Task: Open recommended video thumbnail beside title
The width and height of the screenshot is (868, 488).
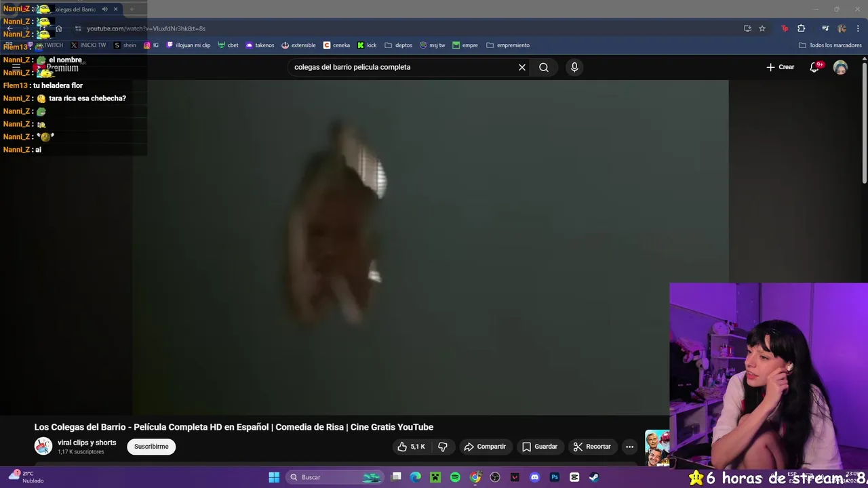Action: click(x=657, y=448)
